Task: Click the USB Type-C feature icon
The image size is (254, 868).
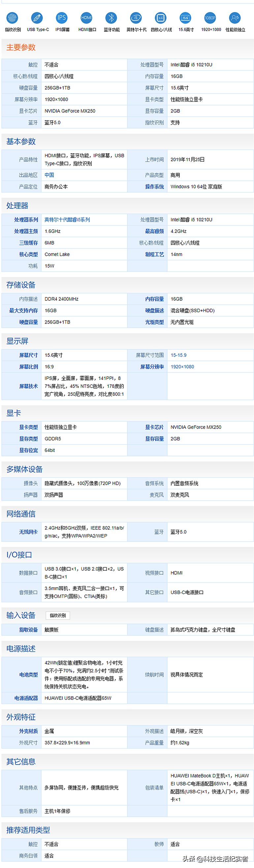Action: [x=37, y=18]
